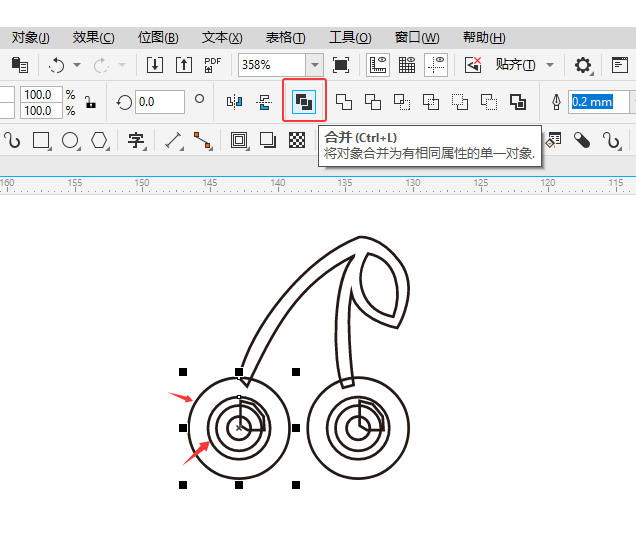Select the Drop Shadow tool
636x538 pixels.
pyautogui.click(x=268, y=140)
